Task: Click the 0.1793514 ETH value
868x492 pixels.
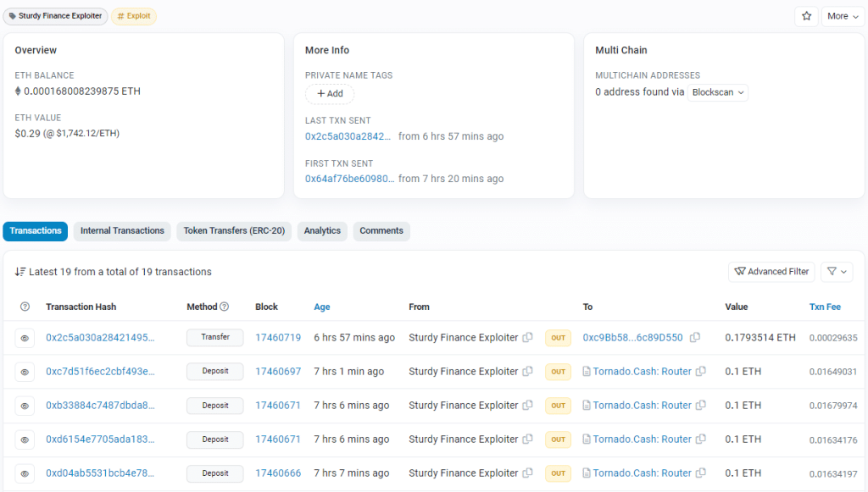Action: coord(760,337)
